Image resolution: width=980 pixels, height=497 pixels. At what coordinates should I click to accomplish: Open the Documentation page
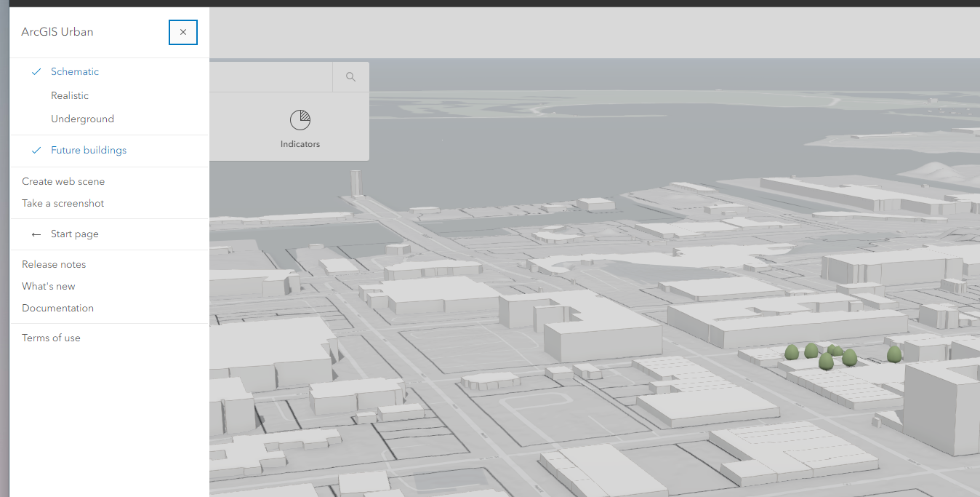(x=57, y=308)
